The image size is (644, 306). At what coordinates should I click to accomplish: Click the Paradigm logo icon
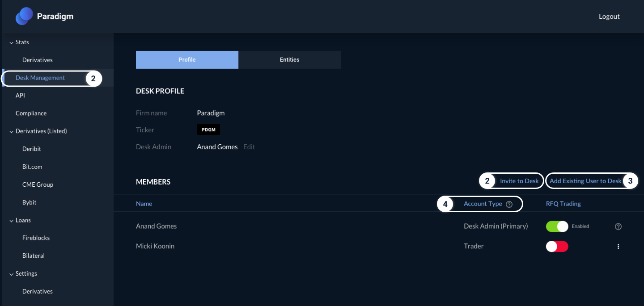[24, 16]
